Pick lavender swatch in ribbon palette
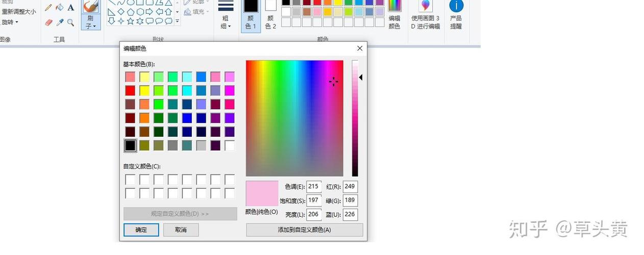644x255 pixels. 380,12
